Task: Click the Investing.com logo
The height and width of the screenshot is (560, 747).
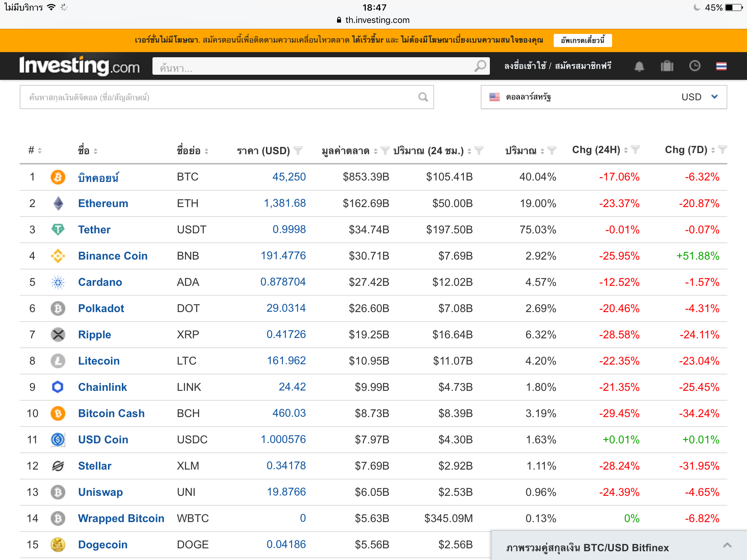Action: point(80,66)
